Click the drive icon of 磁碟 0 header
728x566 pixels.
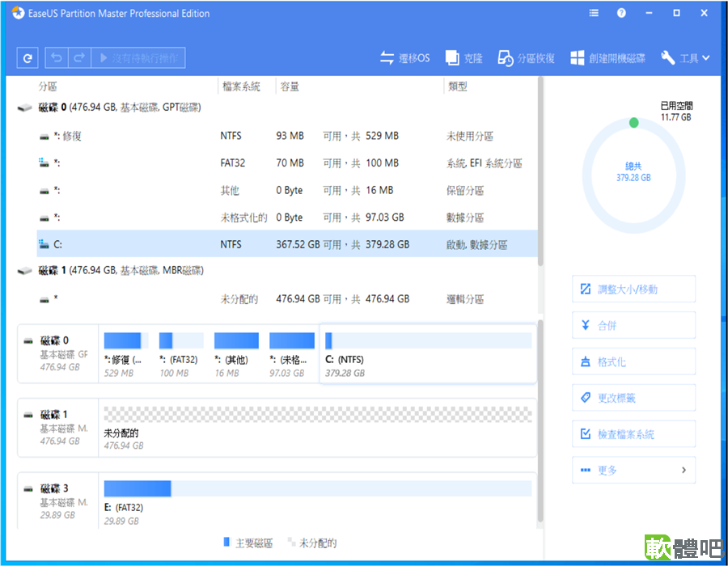(24, 108)
